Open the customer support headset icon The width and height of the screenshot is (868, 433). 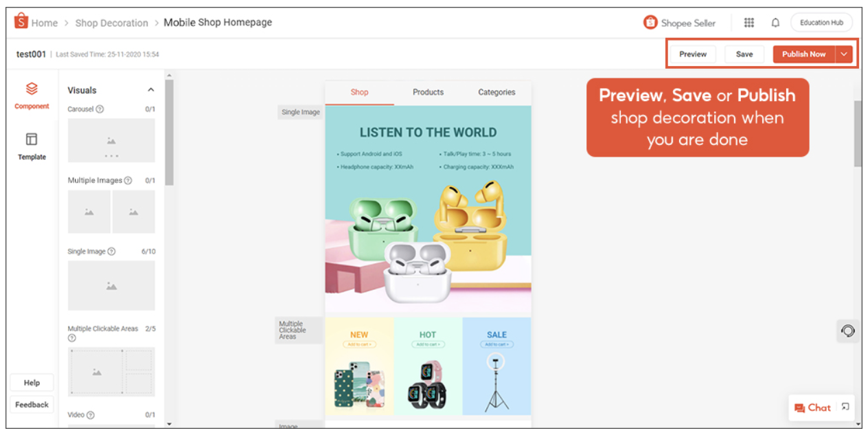tap(848, 331)
